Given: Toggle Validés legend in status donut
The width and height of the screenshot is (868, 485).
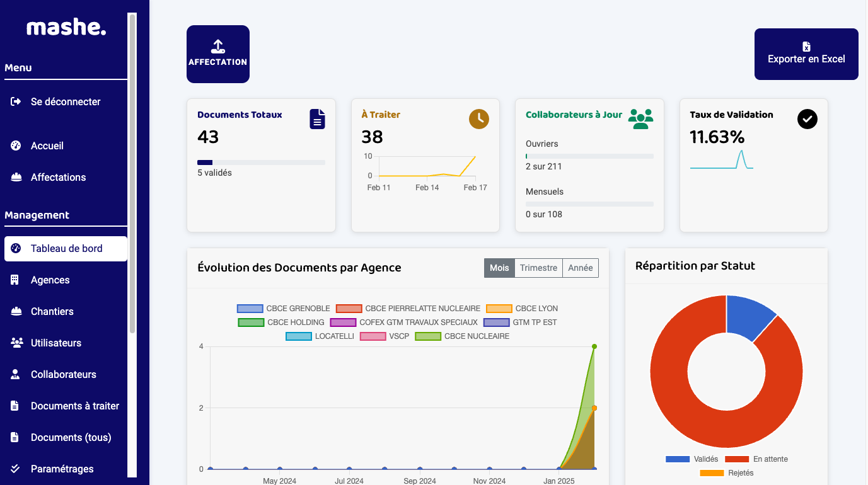Looking at the screenshot, I should pos(692,459).
